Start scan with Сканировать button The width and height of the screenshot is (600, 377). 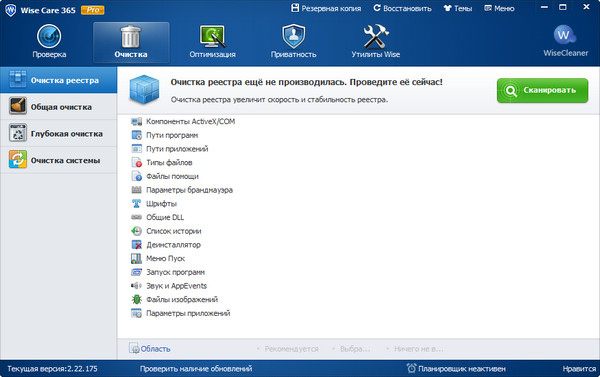pyautogui.click(x=542, y=90)
